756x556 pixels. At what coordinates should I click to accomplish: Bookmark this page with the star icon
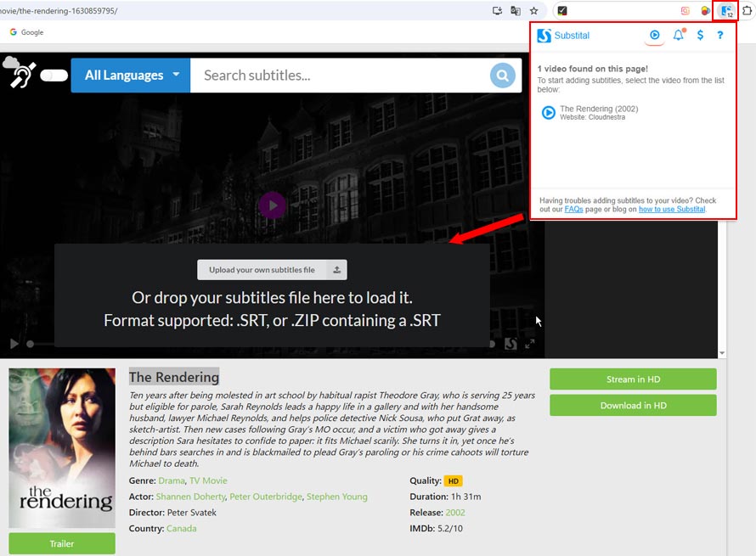533,11
